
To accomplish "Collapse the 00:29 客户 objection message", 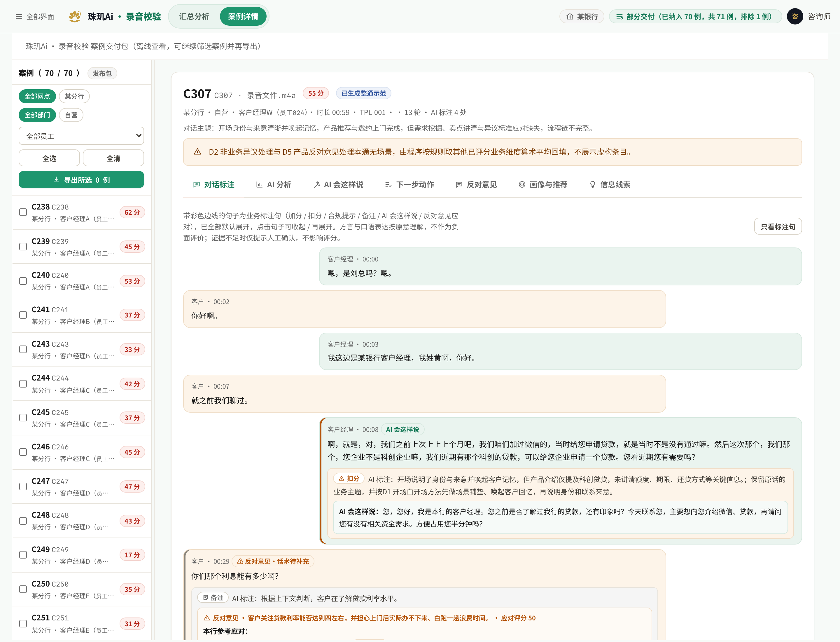I will pyautogui.click(x=424, y=595).
